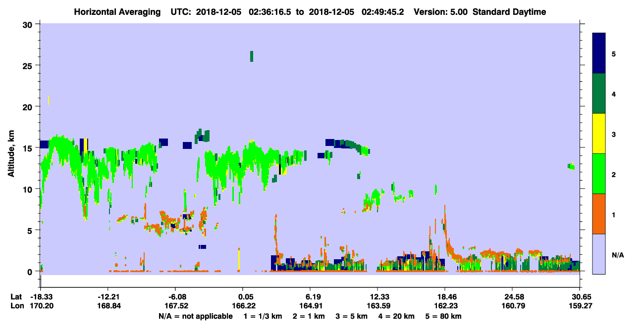Viewport: 644px width, 330px height.
Task: Click the longitude value 164.91
Action: [310, 306]
